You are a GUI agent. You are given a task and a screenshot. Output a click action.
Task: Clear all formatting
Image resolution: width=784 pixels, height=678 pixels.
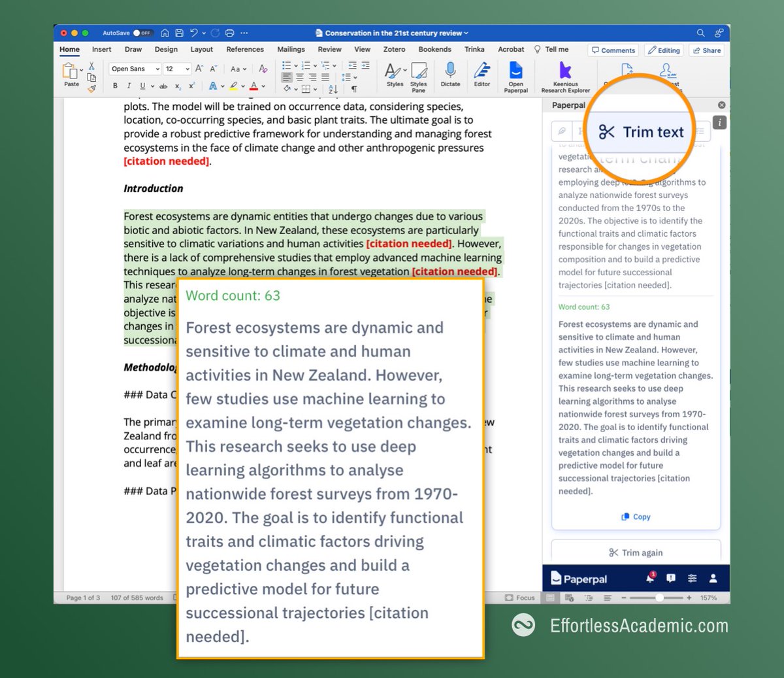(x=263, y=69)
